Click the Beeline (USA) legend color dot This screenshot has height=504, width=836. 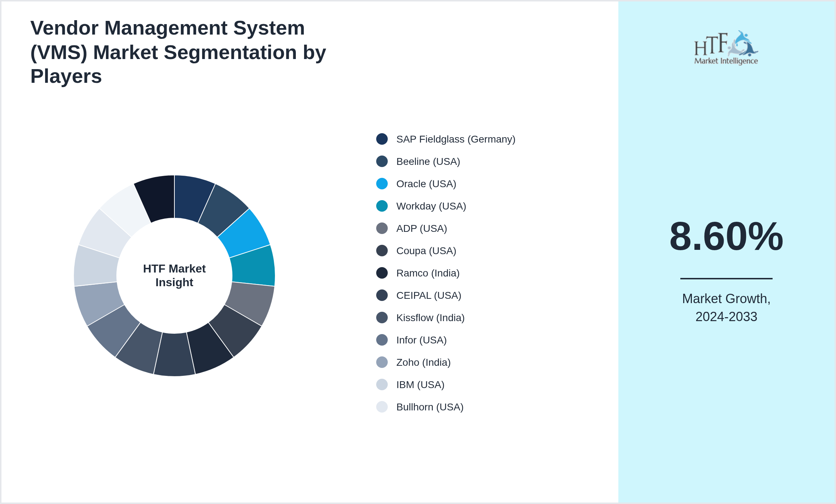[x=382, y=161]
